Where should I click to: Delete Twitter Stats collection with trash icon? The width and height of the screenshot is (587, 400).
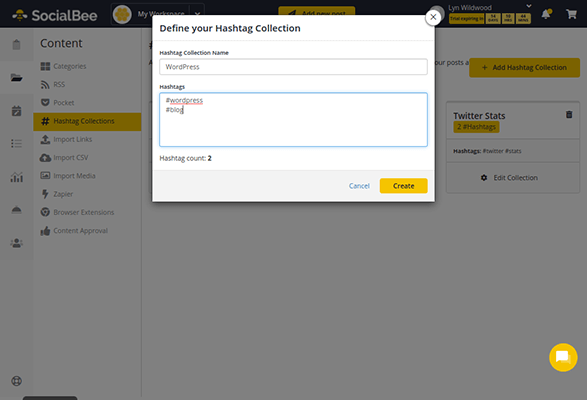coord(569,115)
